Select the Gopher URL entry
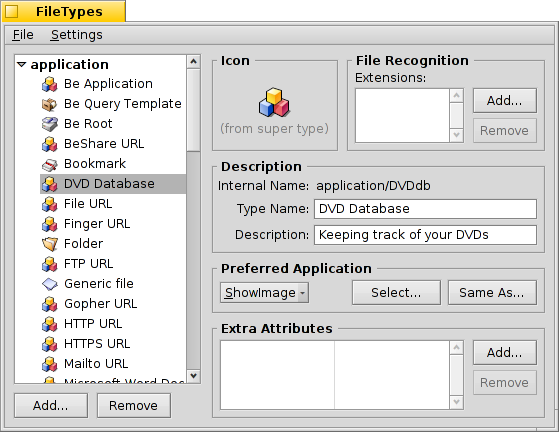Viewport: 559px width, 432px height. 113,304
